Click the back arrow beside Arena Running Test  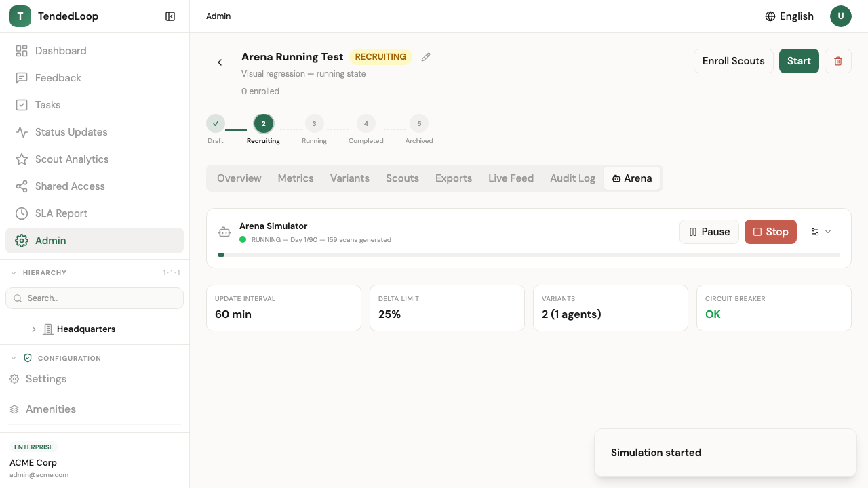tap(220, 62)
